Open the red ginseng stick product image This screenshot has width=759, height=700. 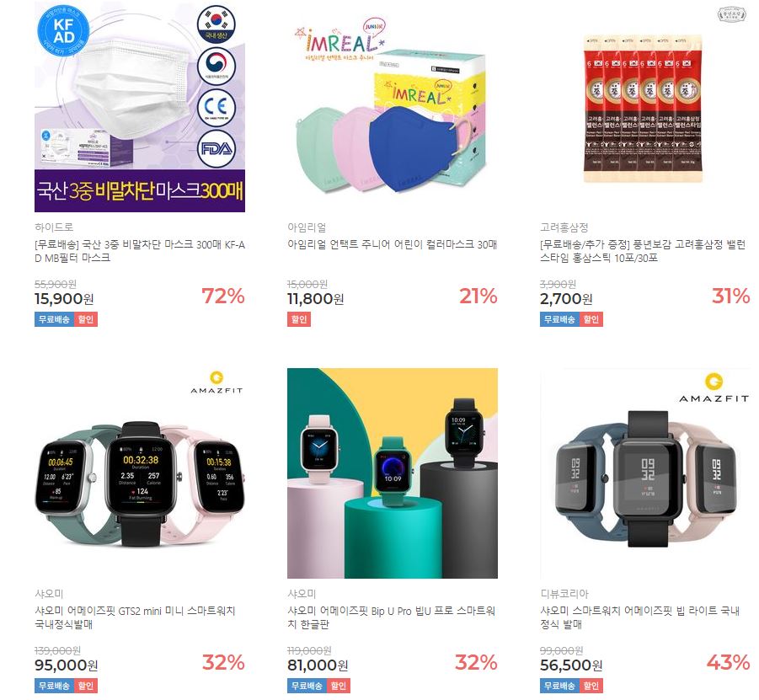(644, 106)
